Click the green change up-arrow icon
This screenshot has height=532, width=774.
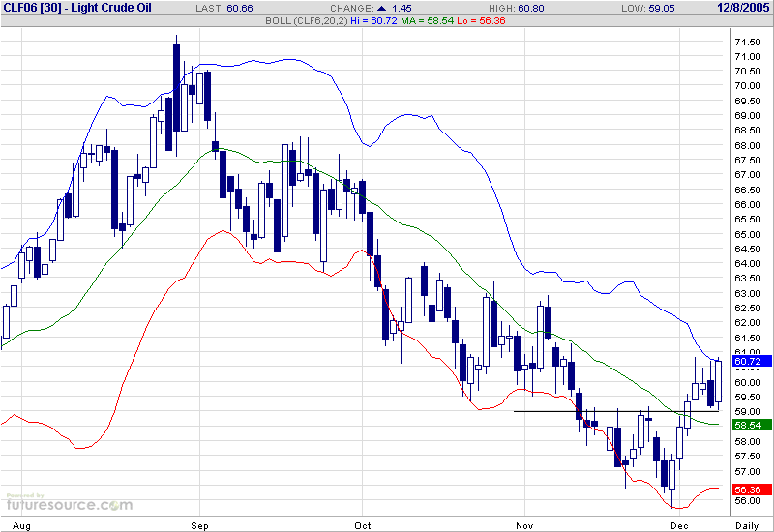click(394, 8)
